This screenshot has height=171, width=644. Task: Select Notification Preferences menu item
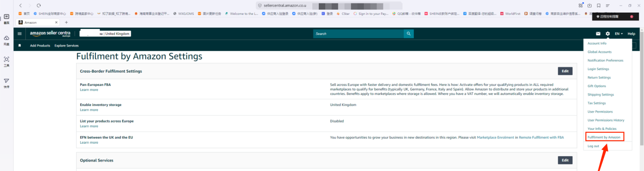click(605, 61)
